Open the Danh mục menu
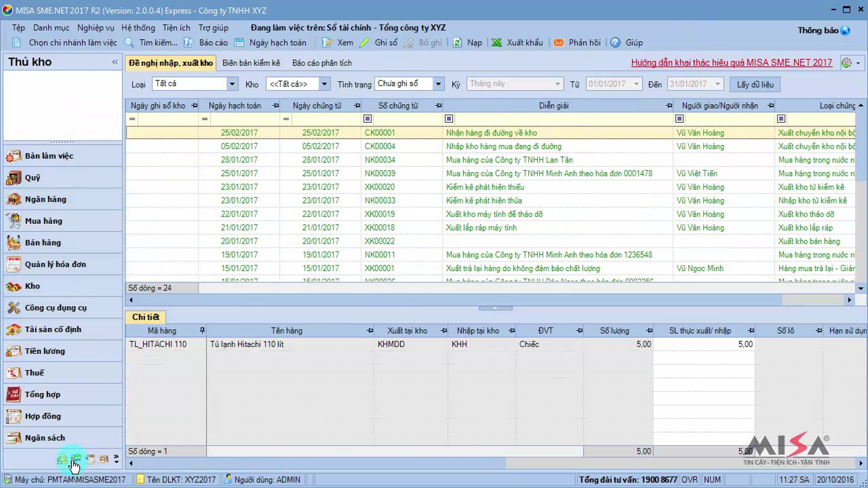The image size is (868, 488). click(x=51, y=28)
